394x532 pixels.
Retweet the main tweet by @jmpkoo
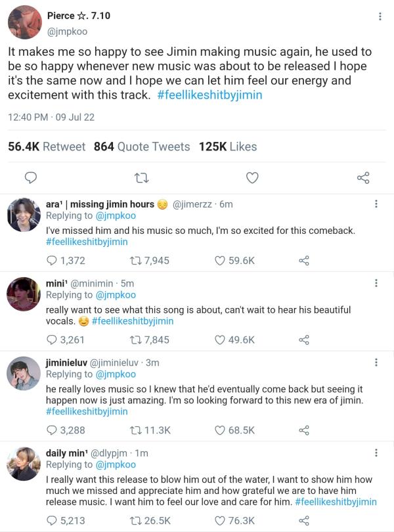[141, 177]
